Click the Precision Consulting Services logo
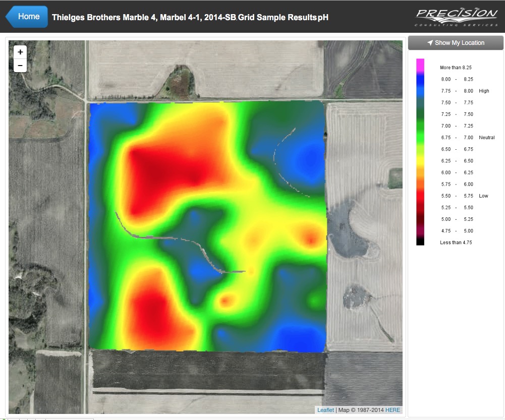505x420 pixels. coord(457,17)
